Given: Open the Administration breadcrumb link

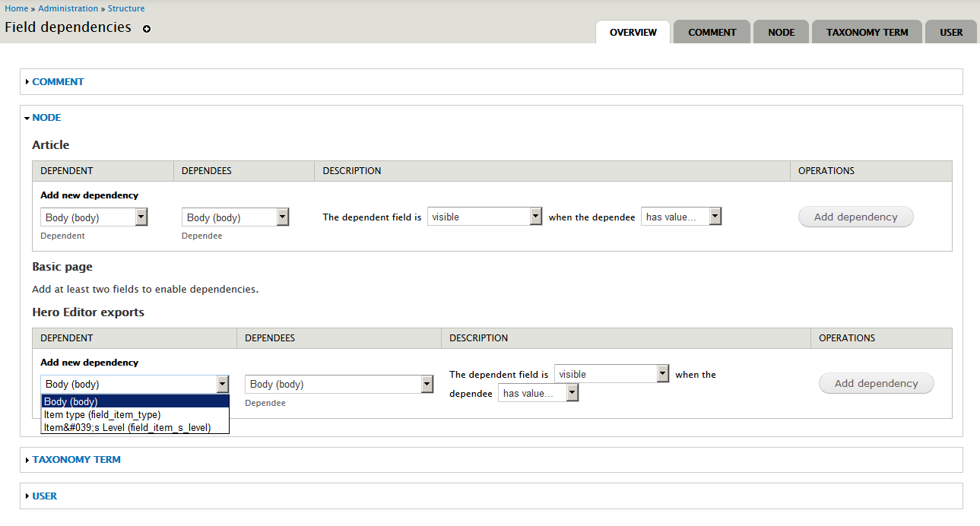Looking at the screenshot, I should [x=68, y=8].
